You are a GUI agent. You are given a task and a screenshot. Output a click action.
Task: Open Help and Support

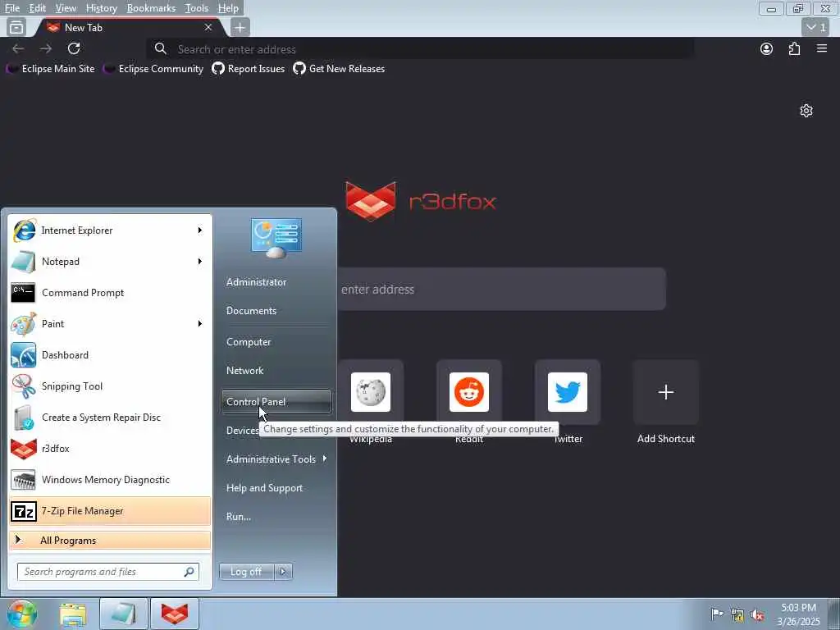tap(276, 488)
